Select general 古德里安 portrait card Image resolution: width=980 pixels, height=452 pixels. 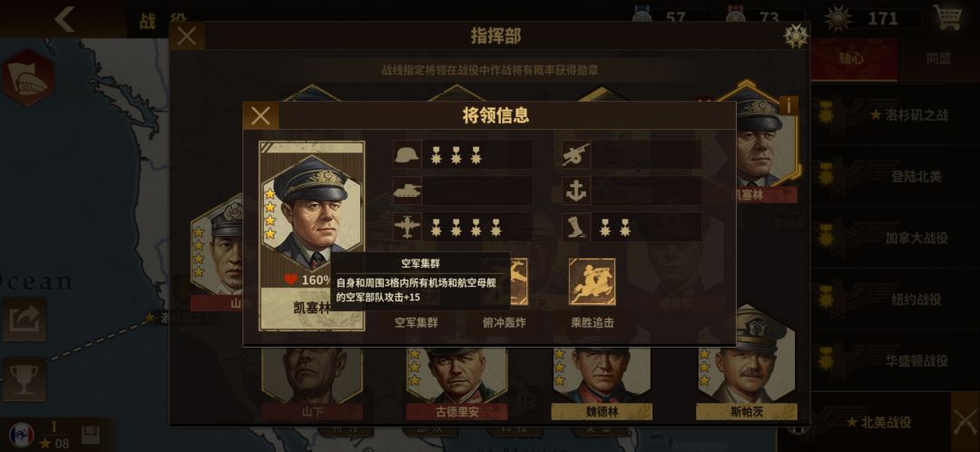tap(456, 383)
